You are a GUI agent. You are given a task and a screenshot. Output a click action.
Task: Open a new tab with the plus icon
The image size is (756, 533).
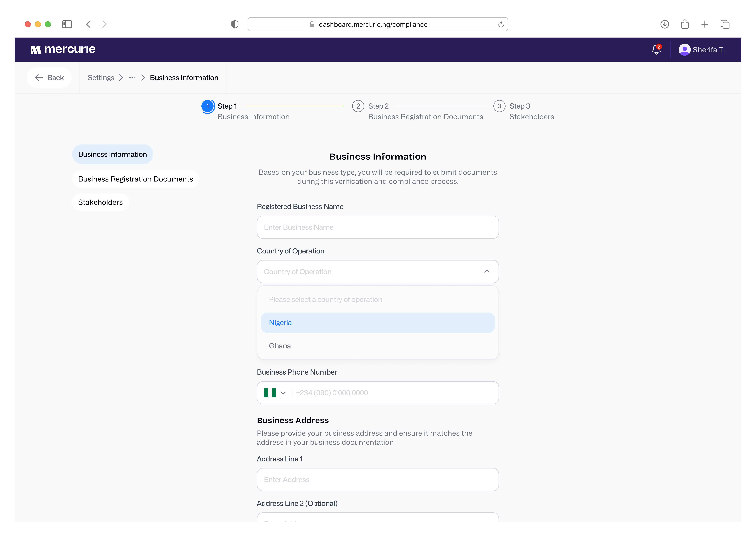point(705,24)
